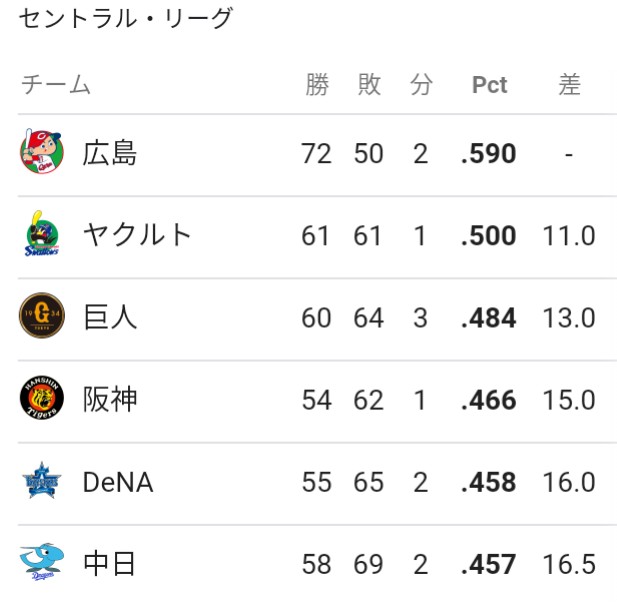Click the Yakult Swallows team logo

tap(42, 234)
